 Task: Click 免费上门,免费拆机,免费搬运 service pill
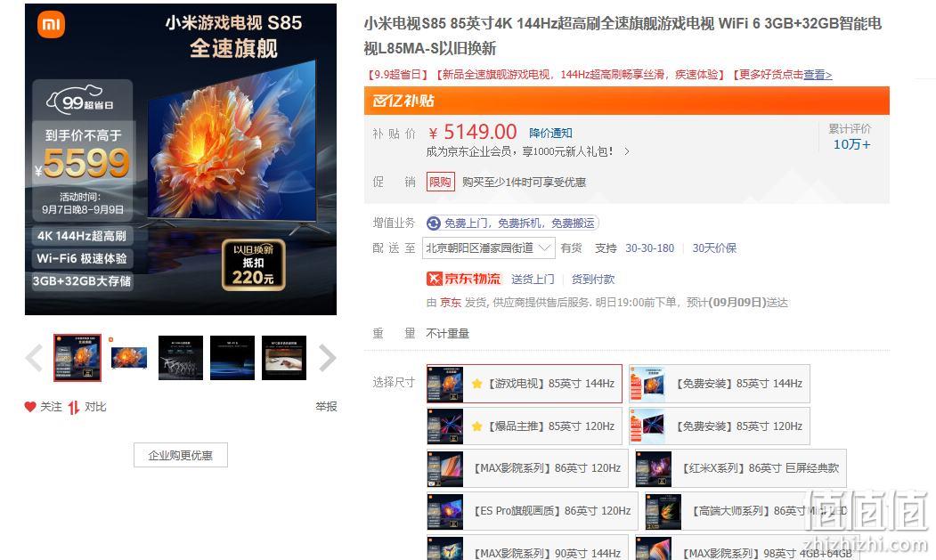[513, 223]
